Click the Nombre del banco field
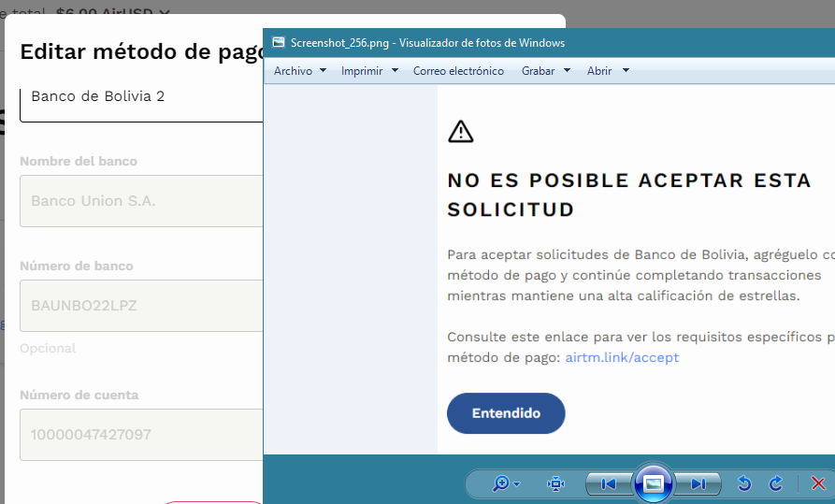 [x=140, y=201]
